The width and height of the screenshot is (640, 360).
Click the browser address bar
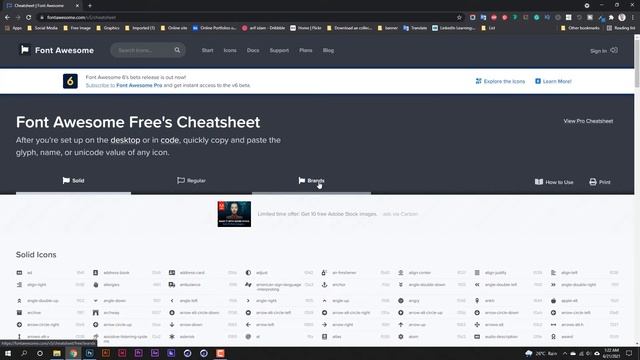pos(249,18)
